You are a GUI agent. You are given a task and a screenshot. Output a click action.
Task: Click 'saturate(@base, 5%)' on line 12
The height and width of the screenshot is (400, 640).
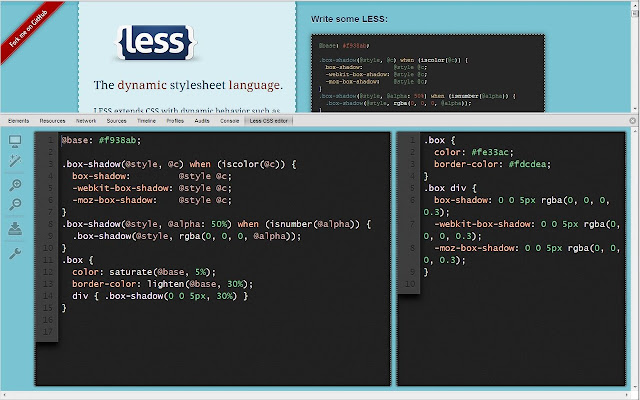pos(160,272)
